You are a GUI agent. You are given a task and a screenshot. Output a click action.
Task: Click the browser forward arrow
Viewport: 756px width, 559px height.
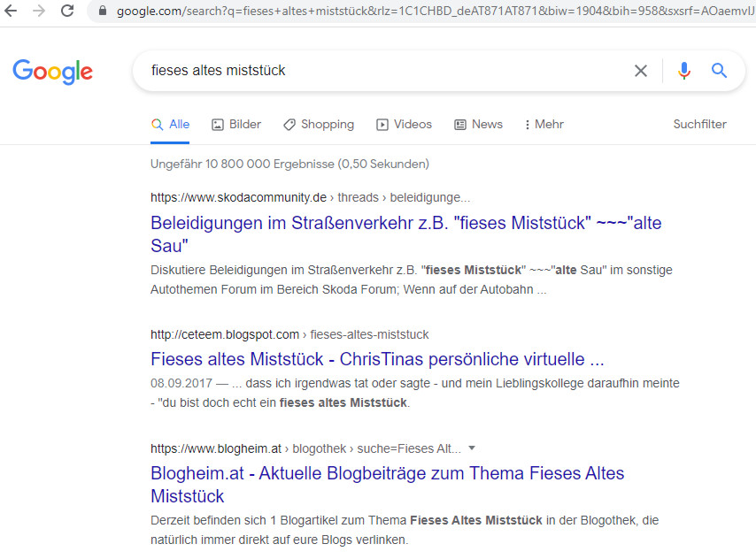(x=39, y=11)
